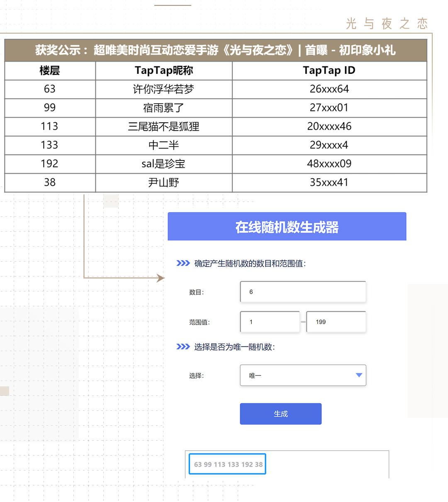Click the nickname 宿雨累了
This screenshot has height=502, width=448.
pyautogui.click(x=163, y=108)
